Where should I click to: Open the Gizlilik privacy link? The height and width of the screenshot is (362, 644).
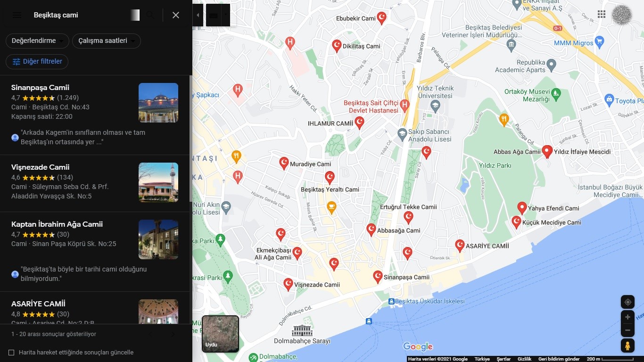(524, 359)
